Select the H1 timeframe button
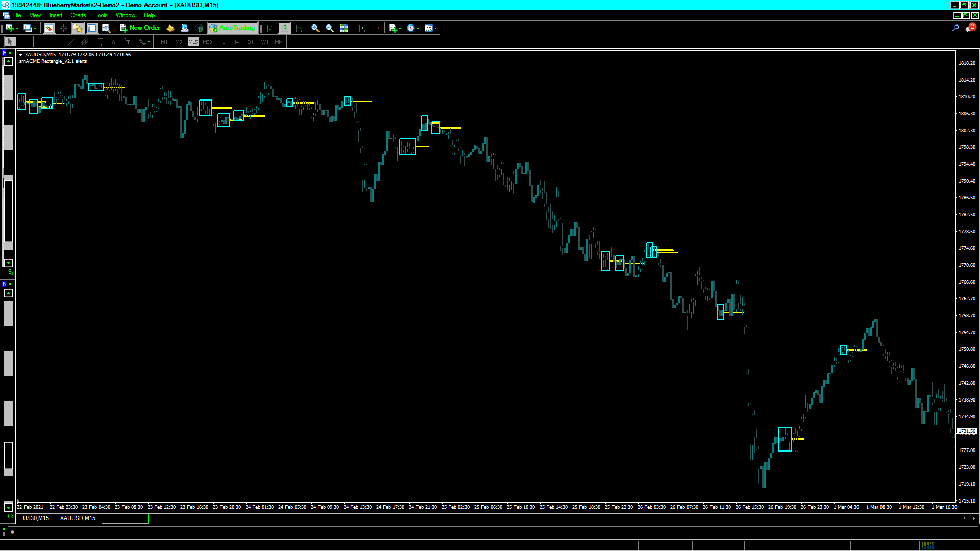 tap(222, 42)
